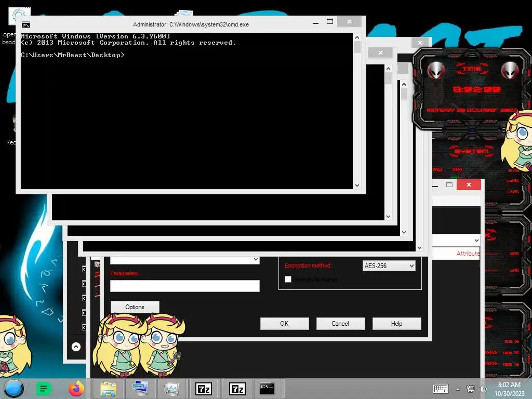This screenshot has width=532, height=399.
Task: Open the volume speaker tray icon
Action: (x=483, y=389)
